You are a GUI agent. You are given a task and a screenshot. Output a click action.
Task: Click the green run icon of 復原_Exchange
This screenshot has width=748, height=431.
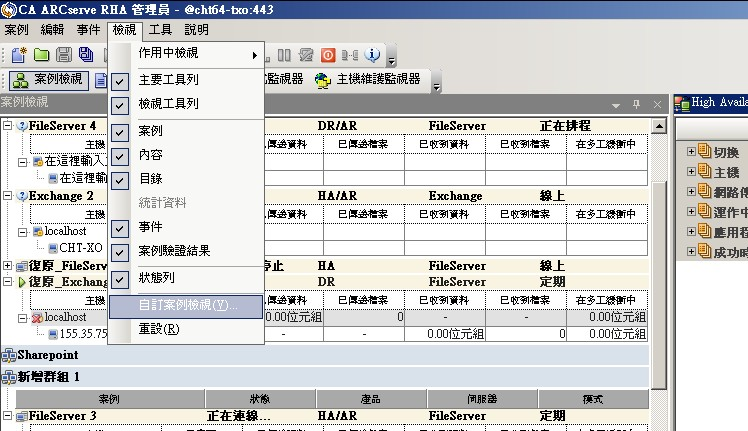click(21, 282)
